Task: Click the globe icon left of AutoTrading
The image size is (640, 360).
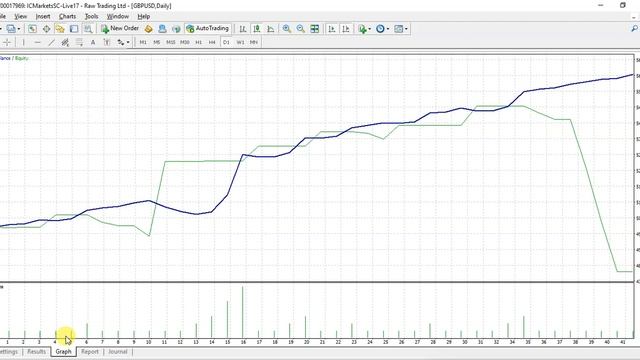Action: tap(176, 29)
